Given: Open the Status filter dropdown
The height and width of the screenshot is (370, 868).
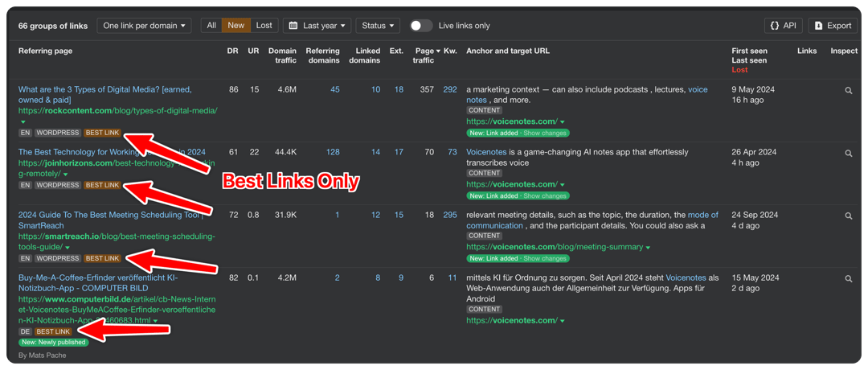Looking at the screenshot, I should coord(378,26).
